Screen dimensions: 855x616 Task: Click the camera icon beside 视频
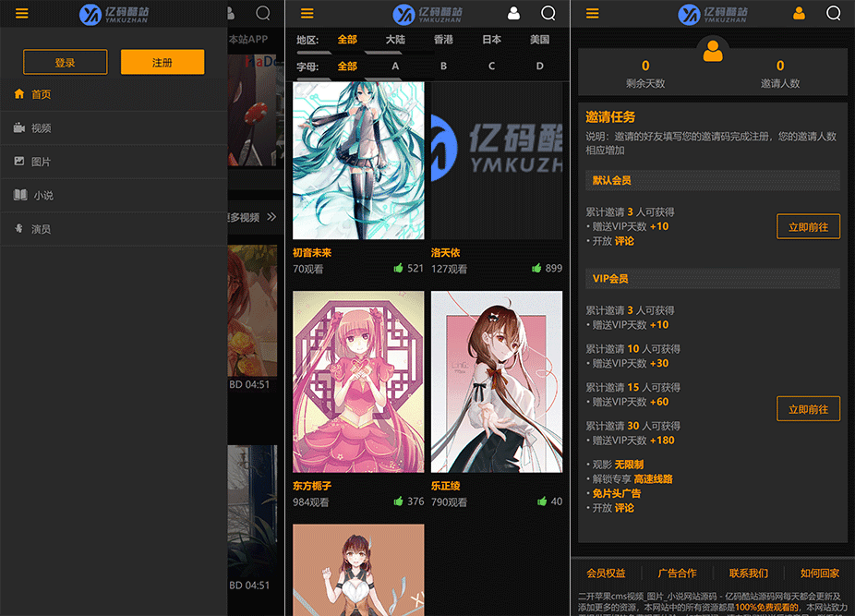coord(19,127)
